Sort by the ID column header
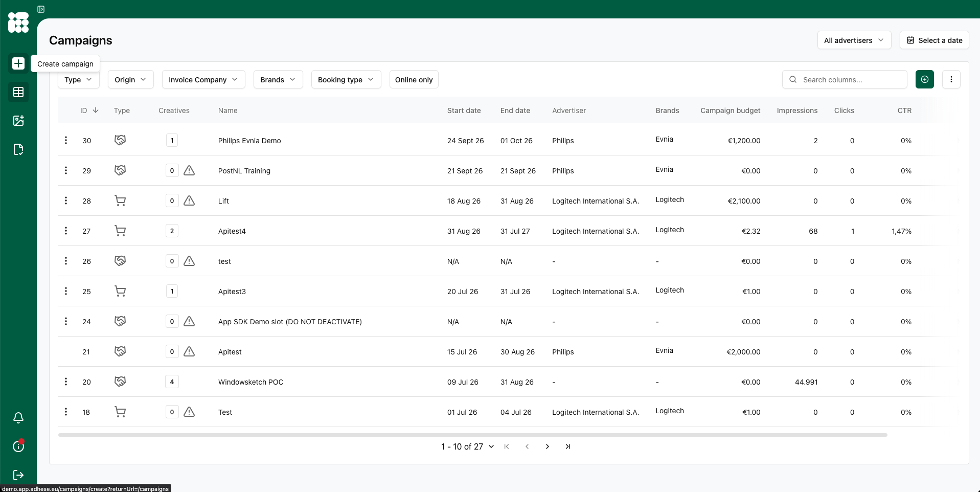980x492 pixels. coord(89,110)
